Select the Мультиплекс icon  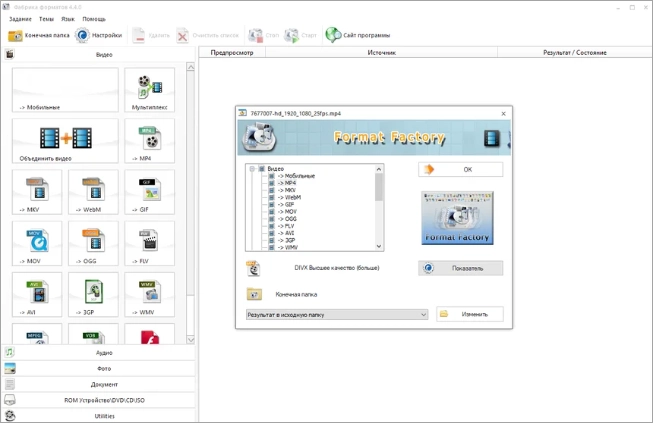pyautogui.click(x=149, y=90)
